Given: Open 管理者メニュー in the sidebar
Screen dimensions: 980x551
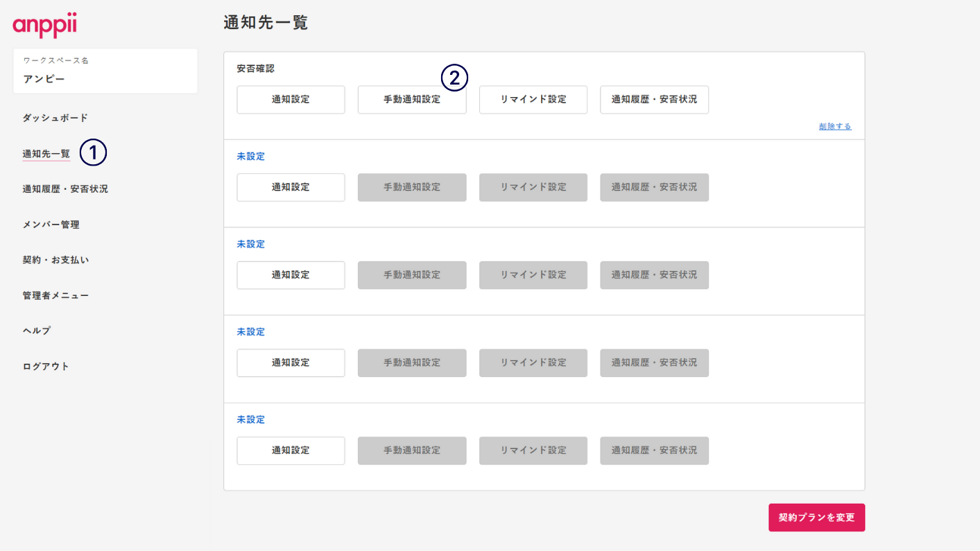Looking at the screenshot, I should (x=55, y=295).
